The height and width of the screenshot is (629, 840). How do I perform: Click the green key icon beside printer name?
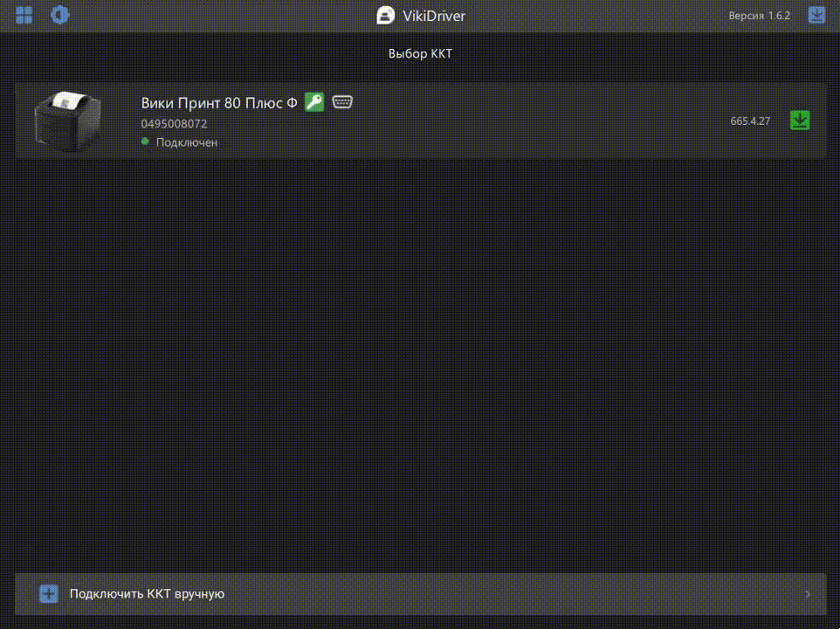coord(314,102)
